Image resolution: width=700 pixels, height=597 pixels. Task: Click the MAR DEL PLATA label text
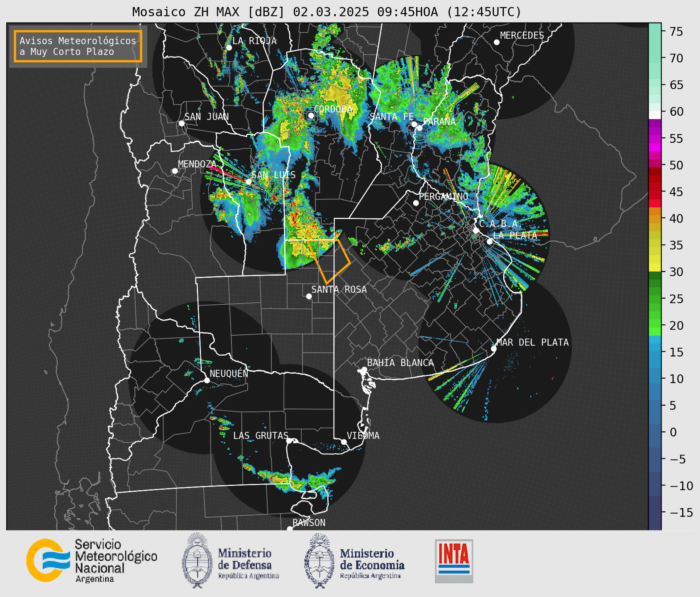[x=532, y=343]
